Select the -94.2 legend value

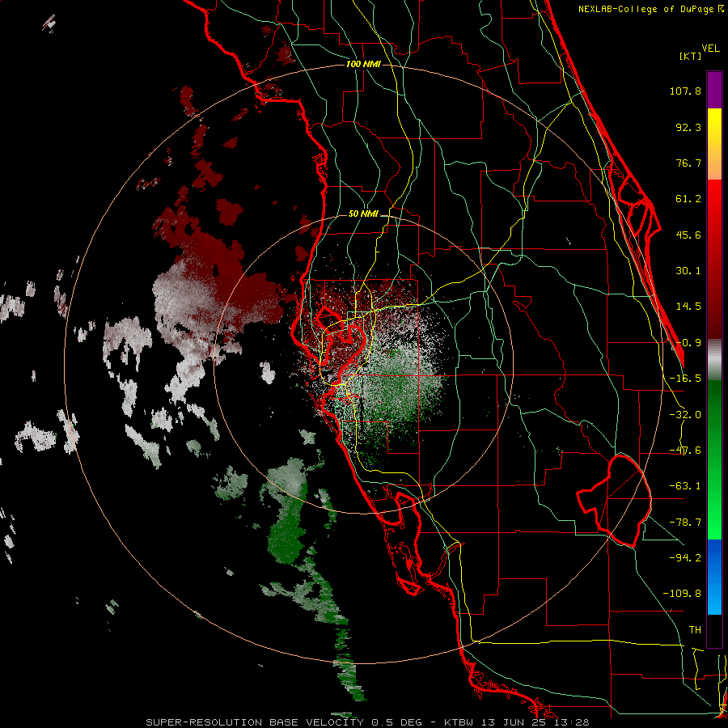point(685,558)
